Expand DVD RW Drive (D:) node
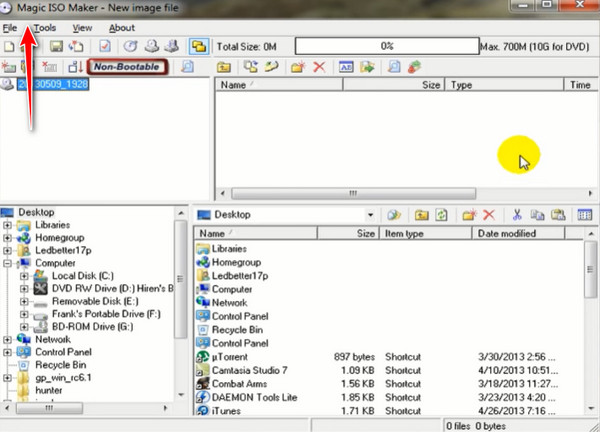The width and height of the screenshot is (600, 432). [x=24, y=289]
